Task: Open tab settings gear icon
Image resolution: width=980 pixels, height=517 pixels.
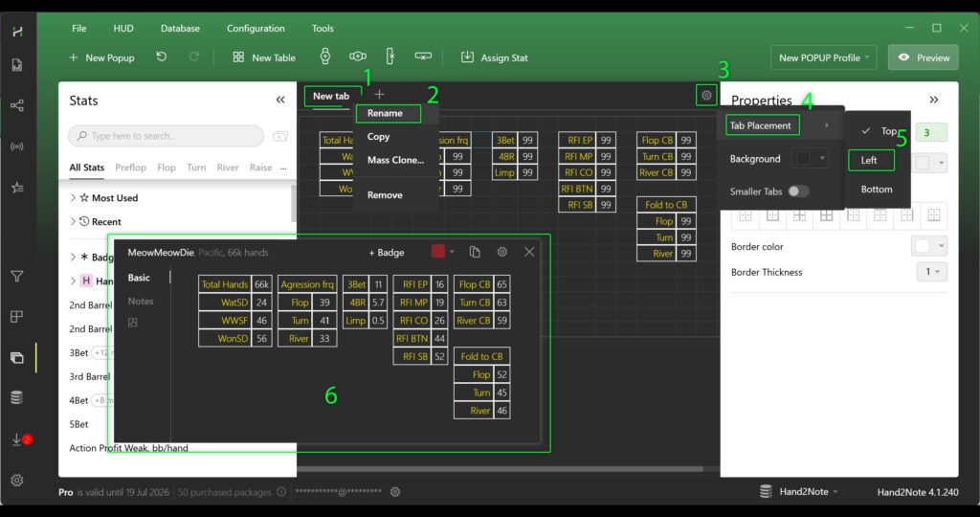Action: pyautogui.click(x=706, y=95)
